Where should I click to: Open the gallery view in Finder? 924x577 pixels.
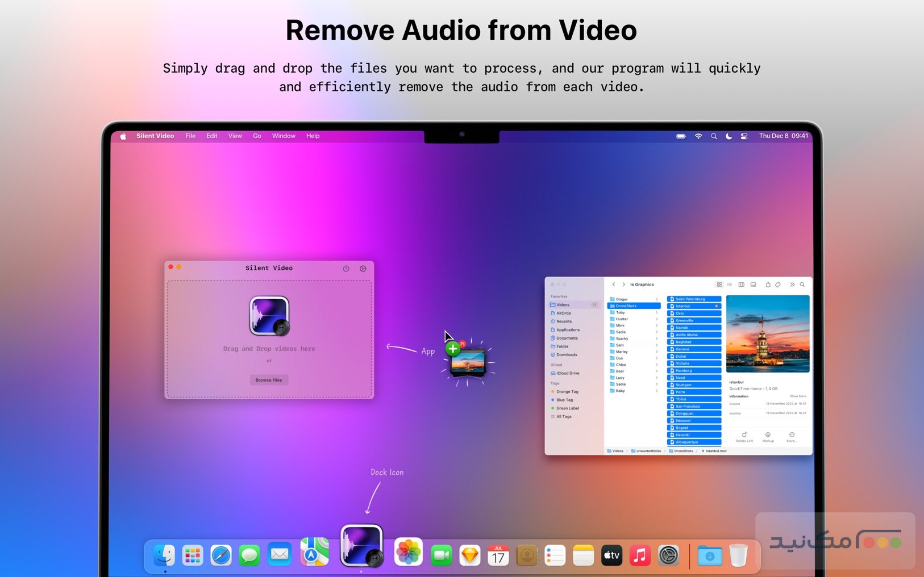pos(754,285)
